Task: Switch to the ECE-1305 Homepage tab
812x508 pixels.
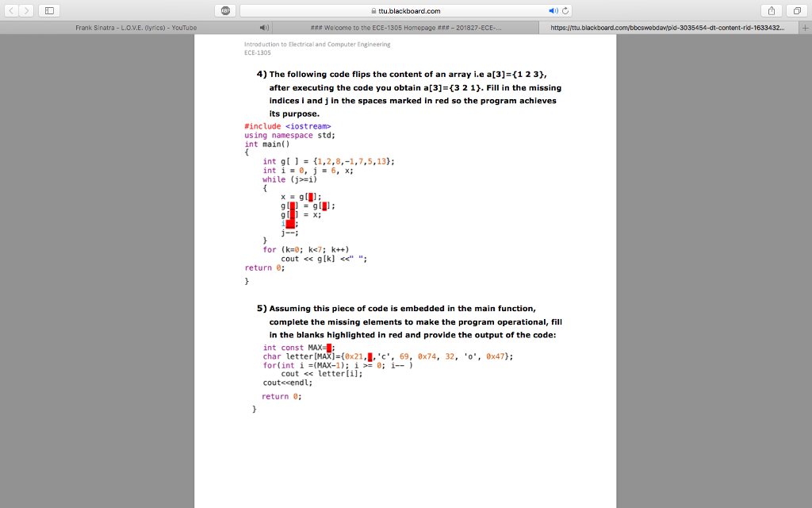Action: pos(405,28)
